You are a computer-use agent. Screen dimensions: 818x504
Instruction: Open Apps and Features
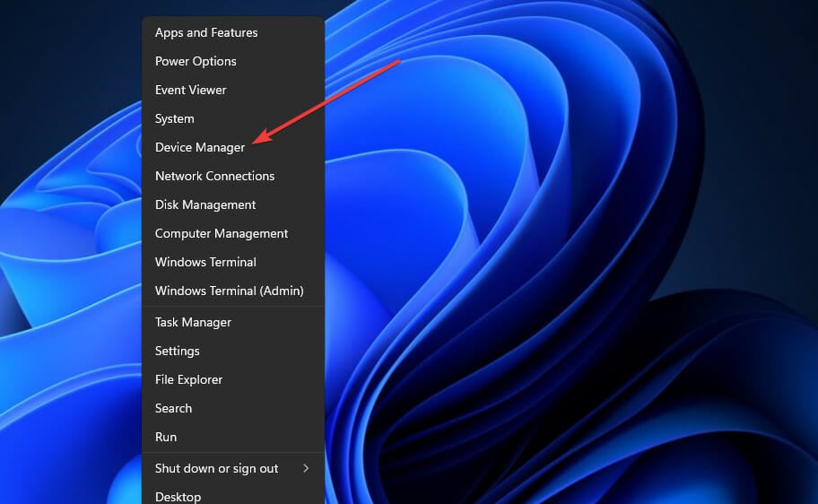pos(233,32)
